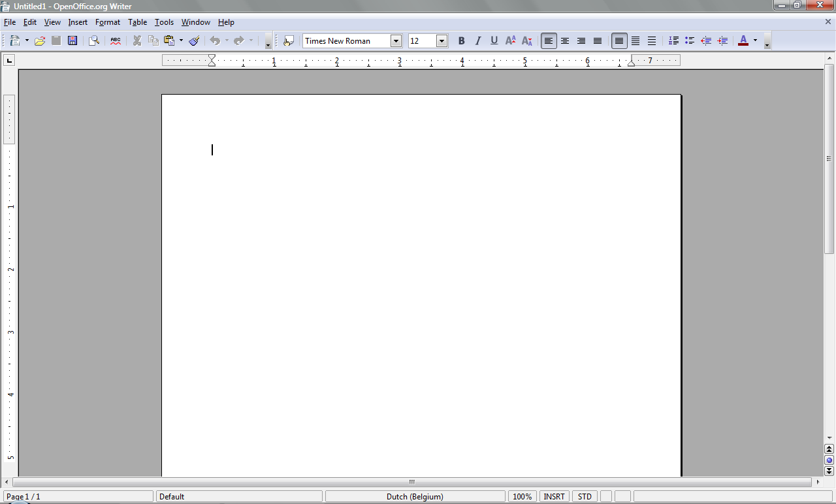Click the Increase Indent icon
Viewport: 836px width, 504px height.
point(722,41)
